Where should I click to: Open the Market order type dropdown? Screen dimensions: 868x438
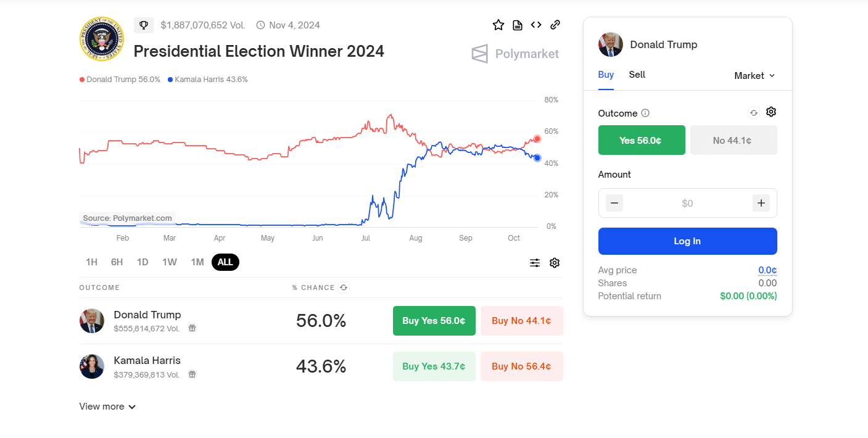point(754,75)
